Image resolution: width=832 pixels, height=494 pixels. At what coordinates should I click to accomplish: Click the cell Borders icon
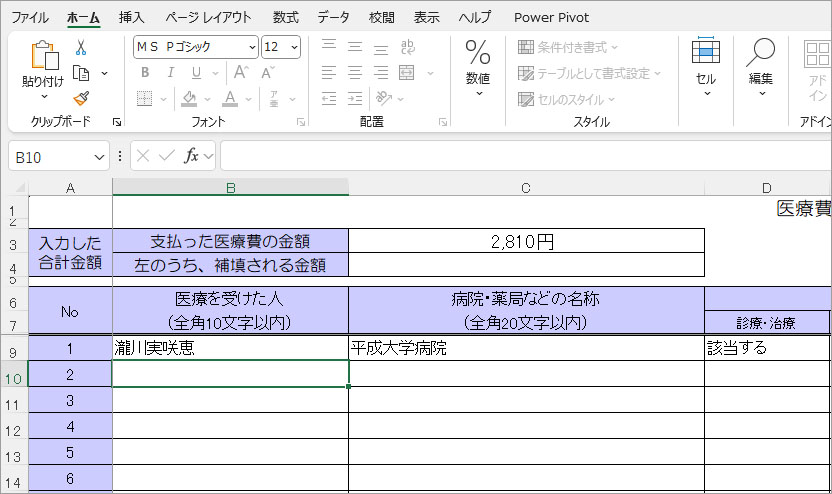tap(144, 99)
